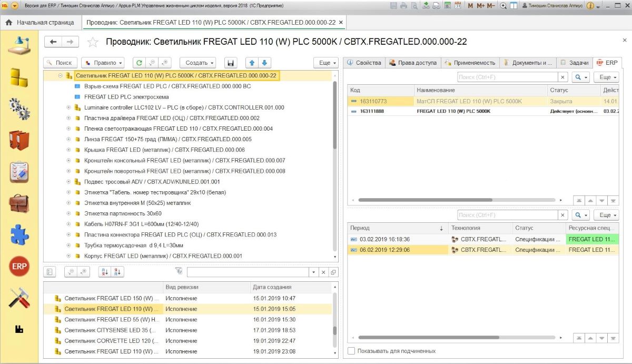Open the yellow blocks sidebar section
This screenshot has height=364, width=632.
click(x=19, y=78)
